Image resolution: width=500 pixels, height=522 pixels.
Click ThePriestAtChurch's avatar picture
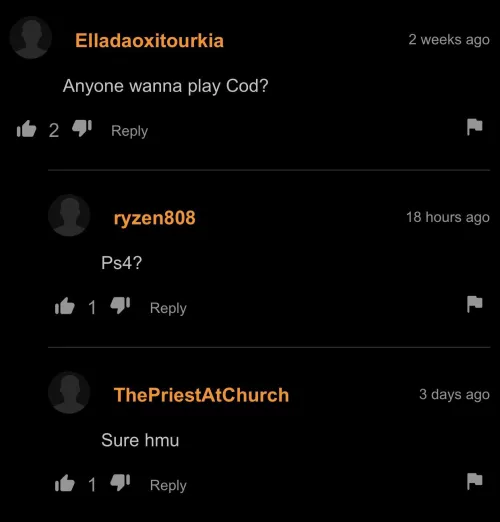[x=69, y=393]
